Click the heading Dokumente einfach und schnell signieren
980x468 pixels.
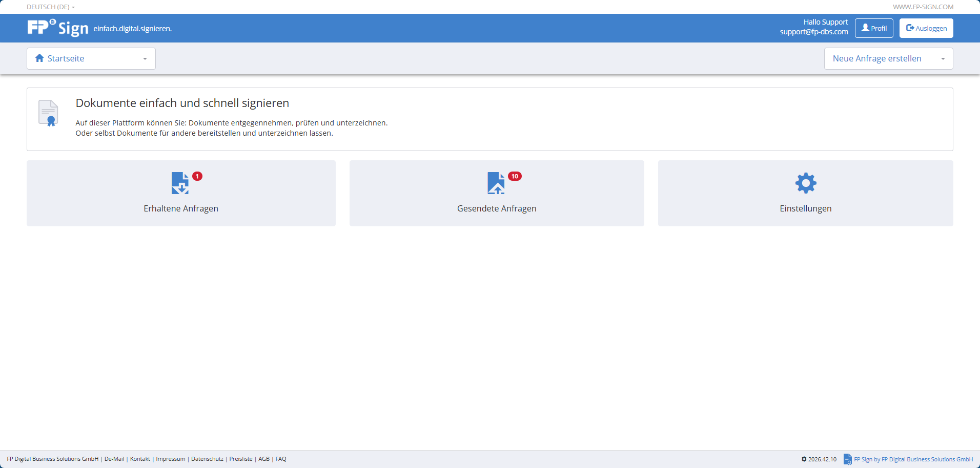182,103
